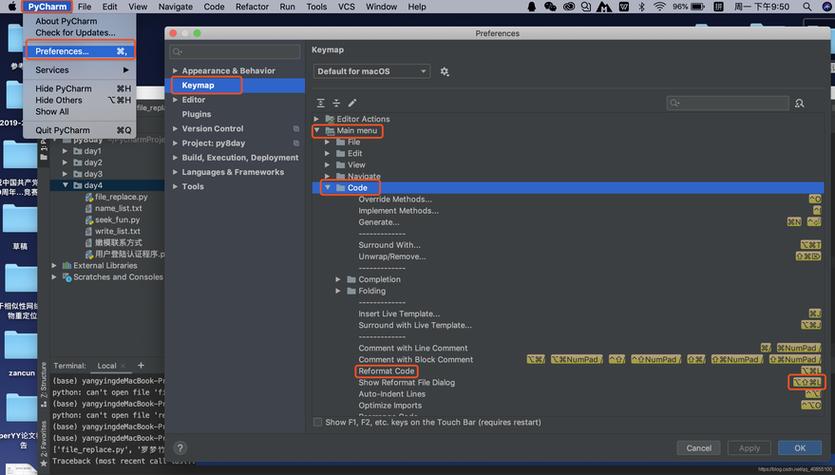Select Show Reformat File Dialog action
This screenshot has width=835, height=475.
pyautogui.click(x=406, y=382)
